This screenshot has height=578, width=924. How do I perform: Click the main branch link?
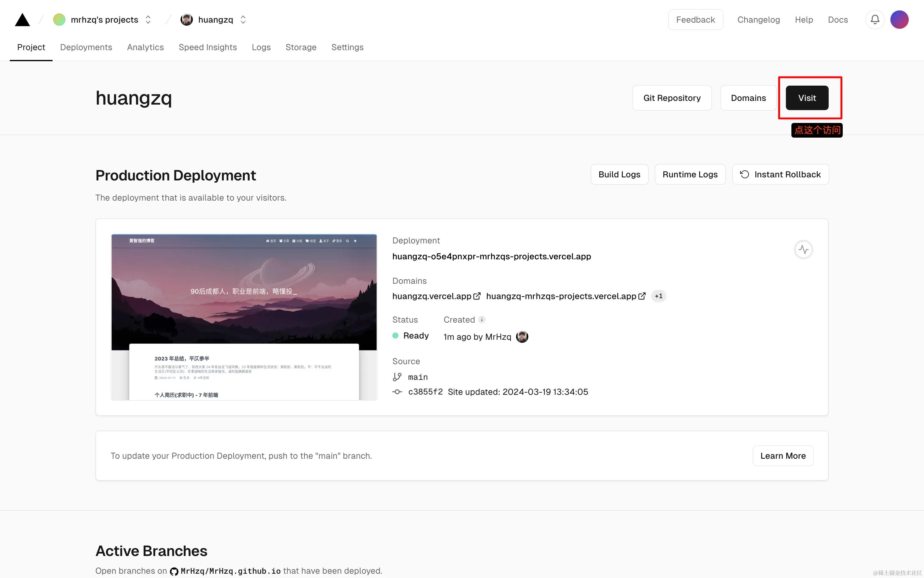pyautogui.click(x=418, y=377)
